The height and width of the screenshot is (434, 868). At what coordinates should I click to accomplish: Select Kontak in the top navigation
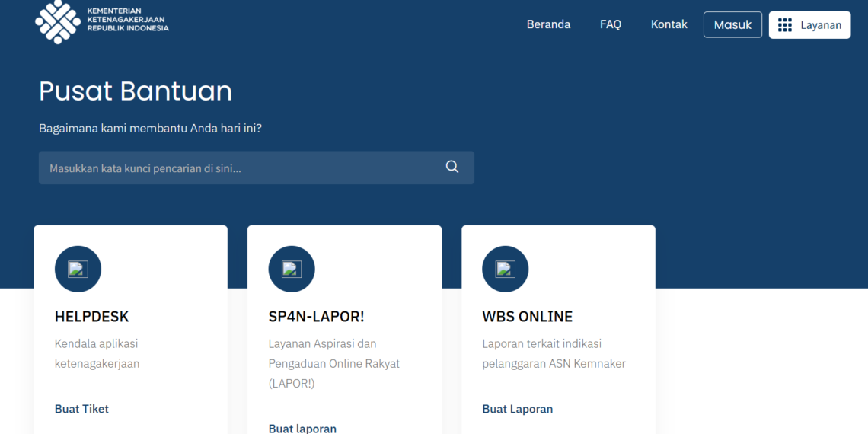point(669,24)
